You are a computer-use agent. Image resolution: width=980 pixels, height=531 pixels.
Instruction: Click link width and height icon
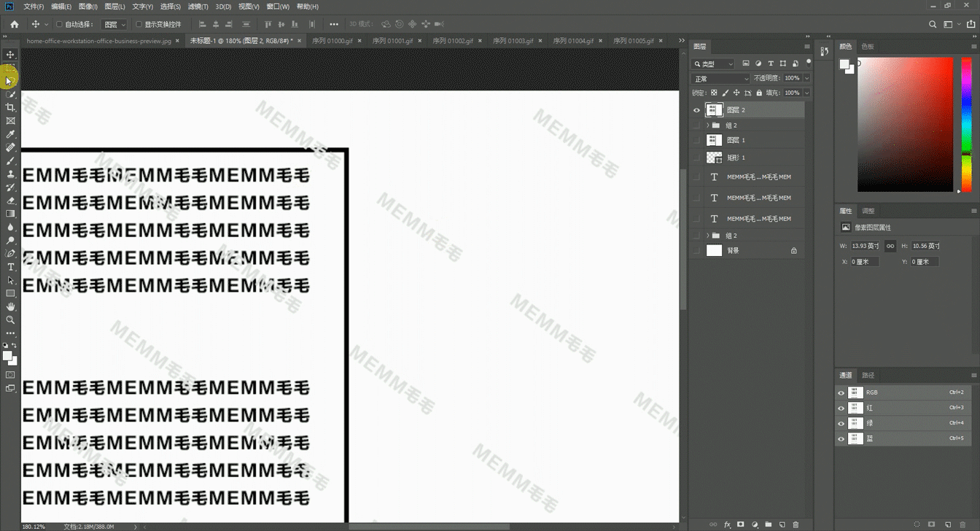890,246
